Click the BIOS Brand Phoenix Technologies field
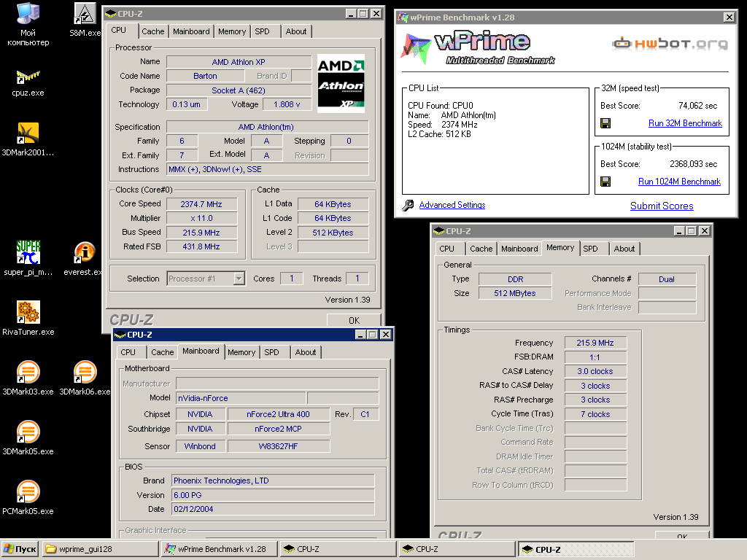The height and width of the screenshot is (560, 747). [273, 481]
